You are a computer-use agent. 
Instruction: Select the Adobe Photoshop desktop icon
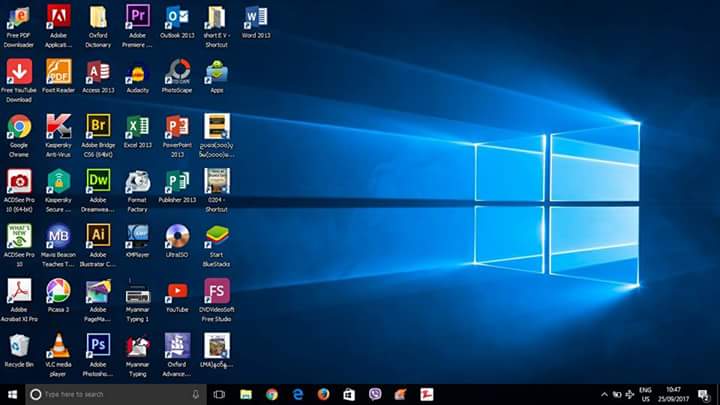point(98,354)
